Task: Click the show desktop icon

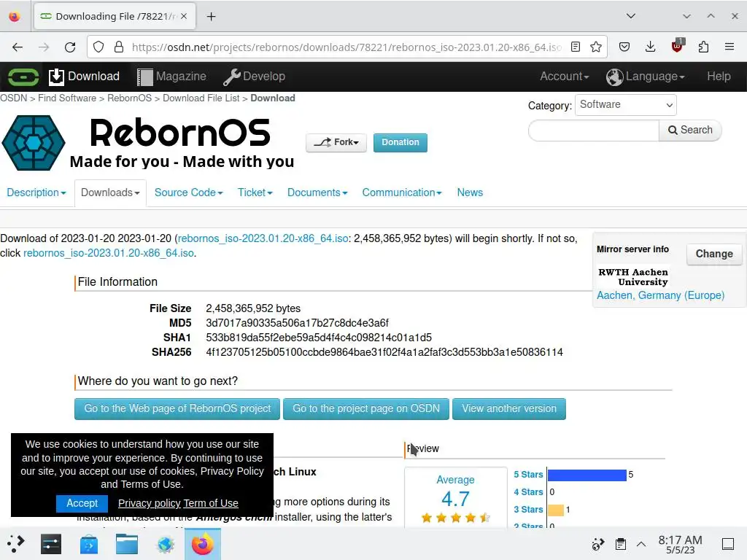Action: point(728,544)
